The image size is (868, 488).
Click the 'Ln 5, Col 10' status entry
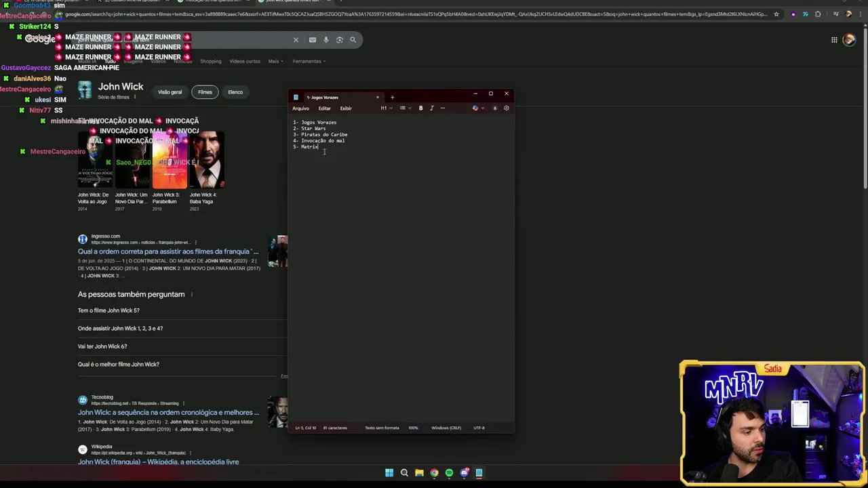[x=306, y=428]
